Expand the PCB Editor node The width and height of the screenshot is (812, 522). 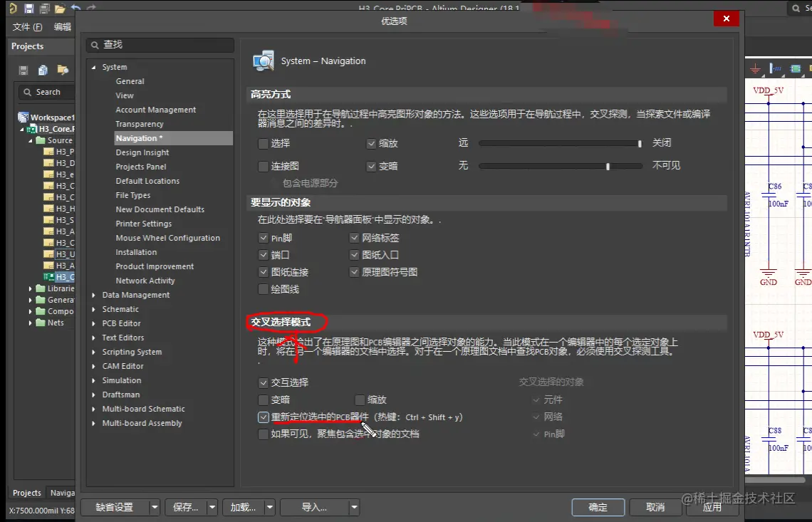pos(94,323)
